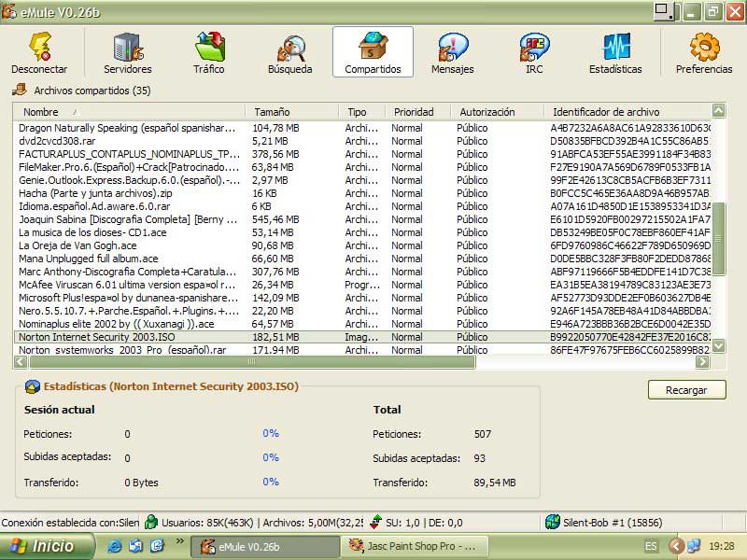Click the Conexión establecida status text
Screen dimensions: 747x560
tap(70, 523)
